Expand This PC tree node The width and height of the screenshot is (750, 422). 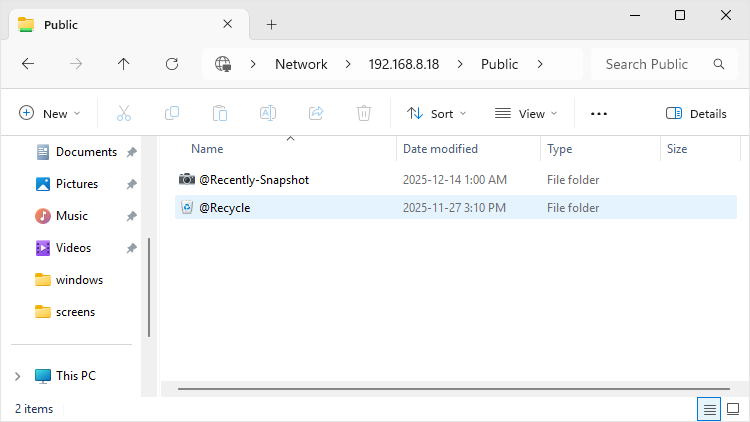(18, 377)
